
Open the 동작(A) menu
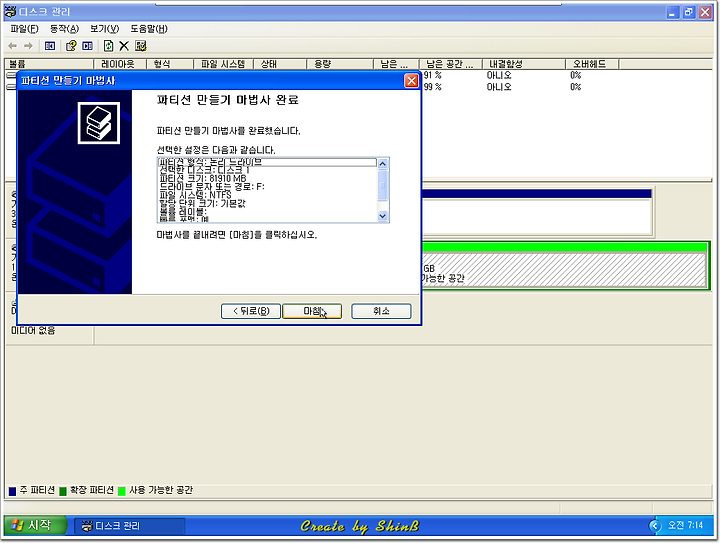coord(64,29)
